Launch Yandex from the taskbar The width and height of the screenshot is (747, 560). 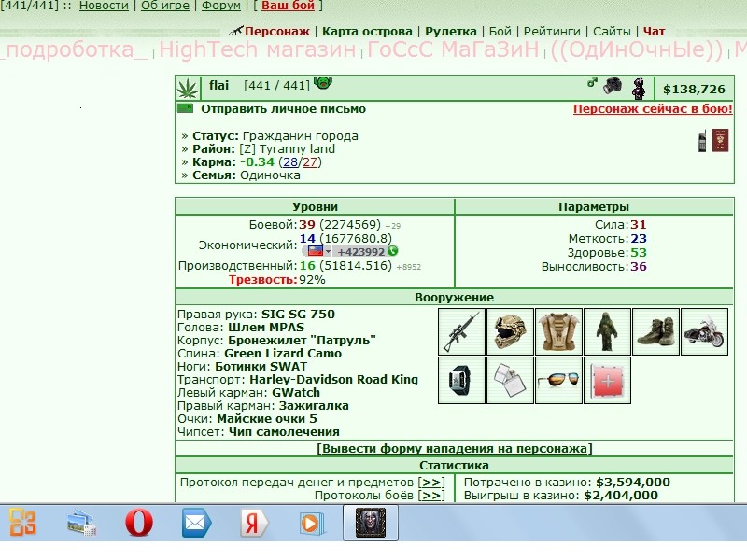(253, 523)
